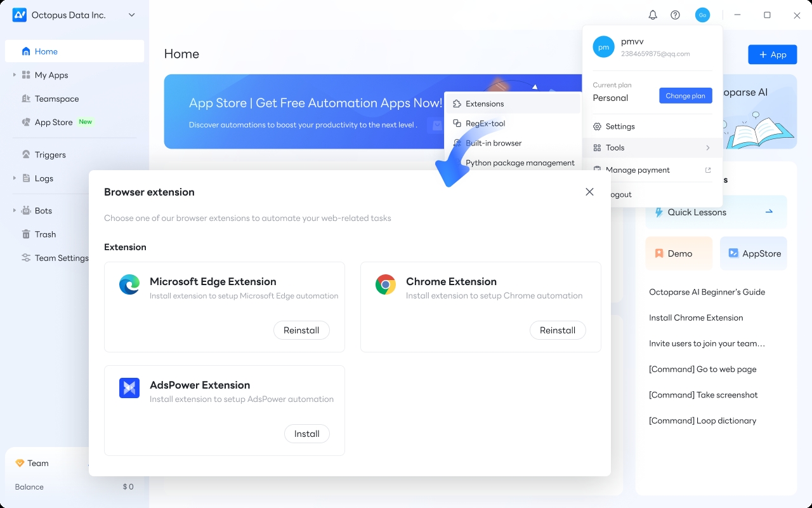Image resolution: width=812 pixels, height=508 pixels.
Task: Choose Built-in browser from the Tools submenu
Action: (513, 143)
